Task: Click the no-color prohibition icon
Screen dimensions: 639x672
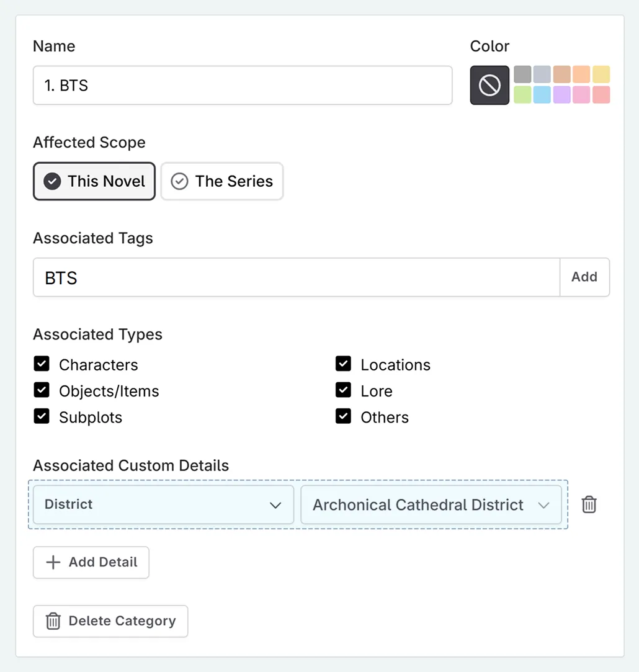Action: click(489, 84)
